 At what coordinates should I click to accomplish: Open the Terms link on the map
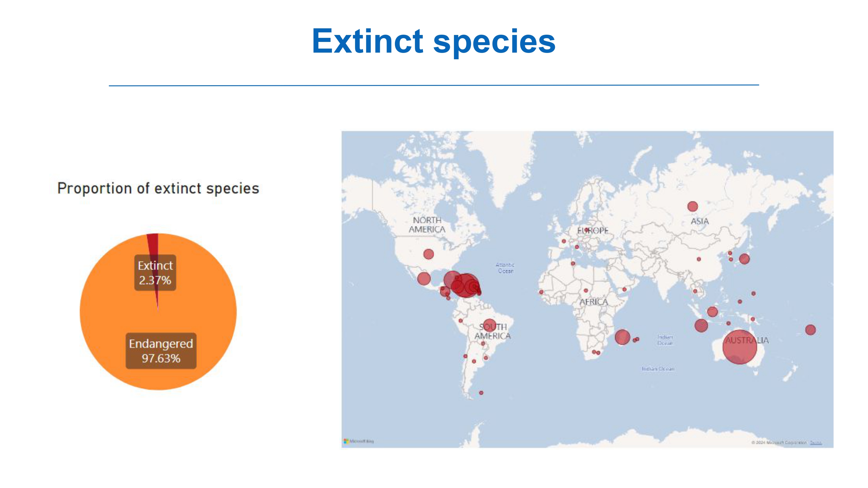tap(816, 443)
